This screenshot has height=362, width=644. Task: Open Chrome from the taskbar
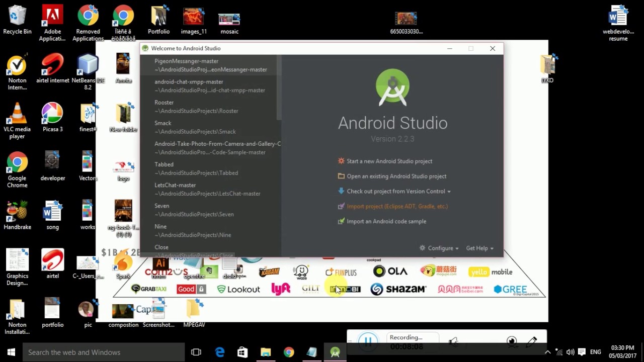coord(289,352)
